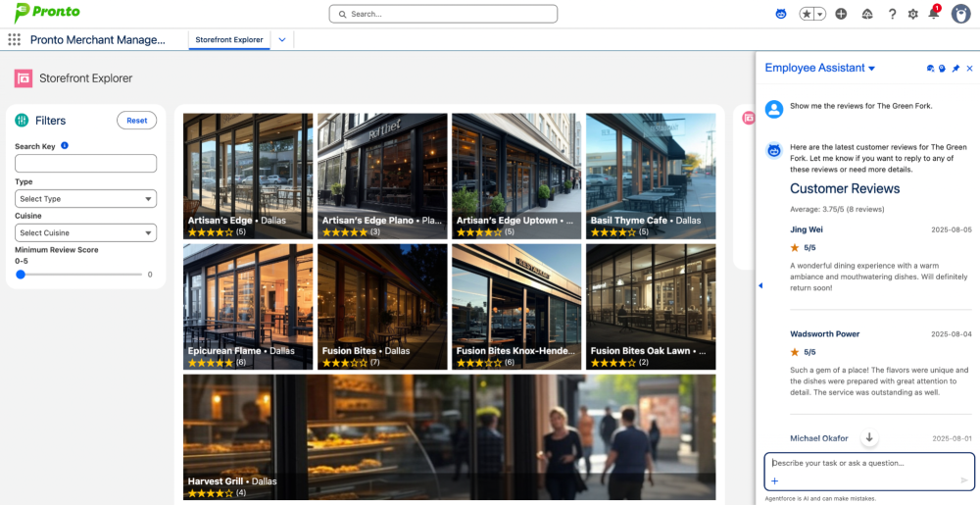Click reviewer name Jing Wei
This screenshot has width=980, height=505.
point(807,230)
